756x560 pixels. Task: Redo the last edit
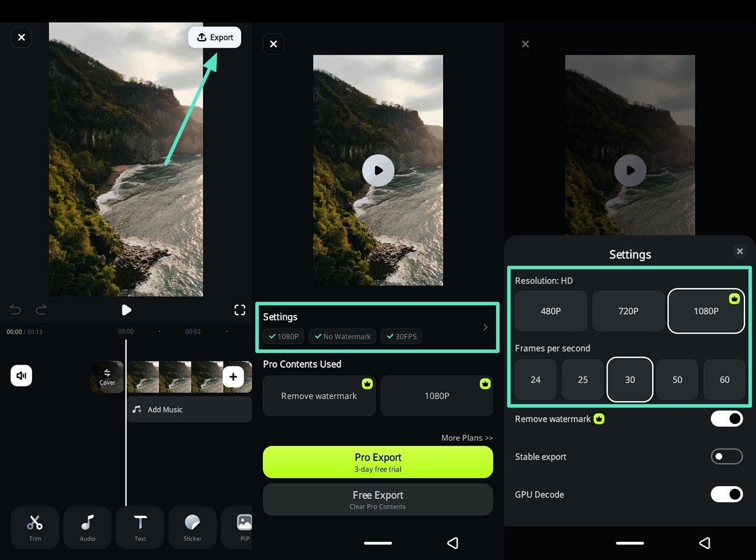(41, 310)
